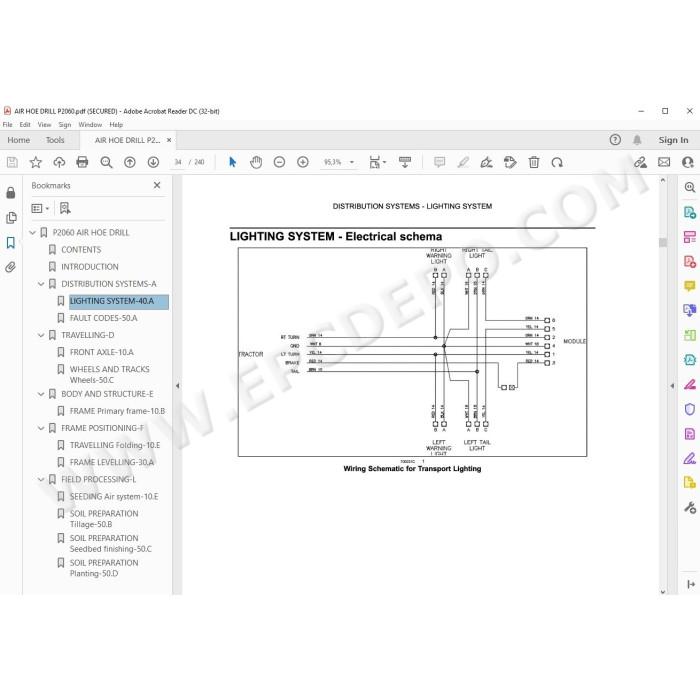
Task: Click the page number input field
Action: pos(178,162)
